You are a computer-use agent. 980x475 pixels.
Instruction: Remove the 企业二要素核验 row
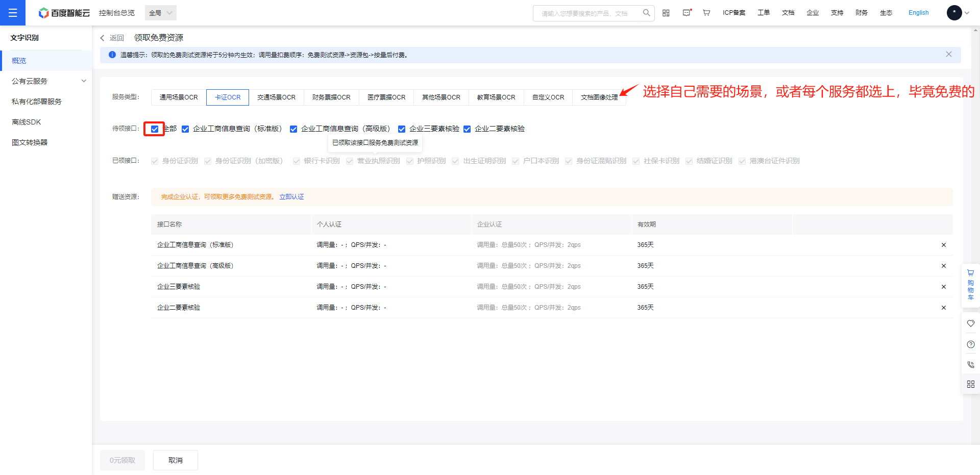coord(944,308)
